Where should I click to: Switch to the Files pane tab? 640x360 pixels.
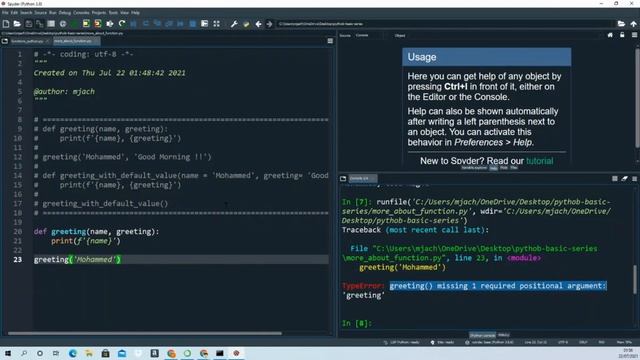click(x=514, y=168)
